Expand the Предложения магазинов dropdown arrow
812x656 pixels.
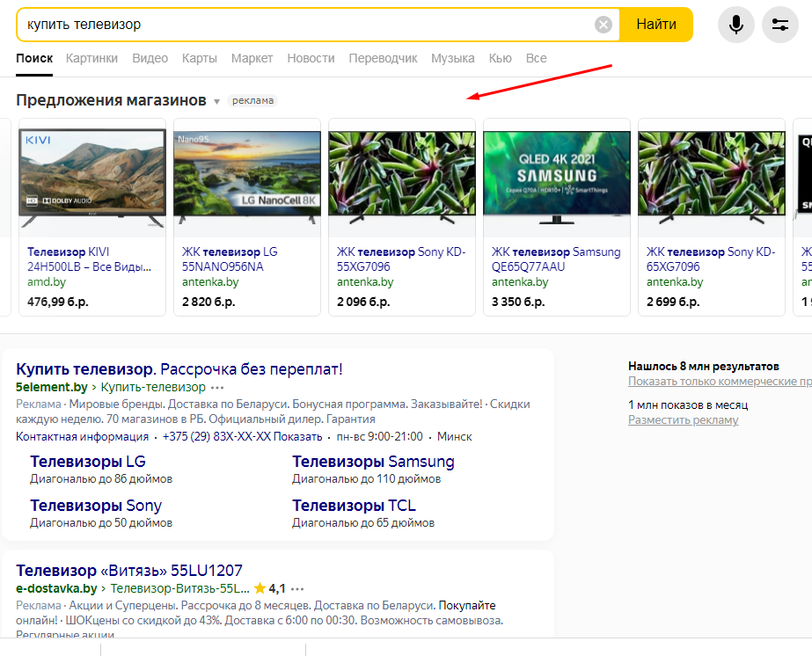click(216, 101)
